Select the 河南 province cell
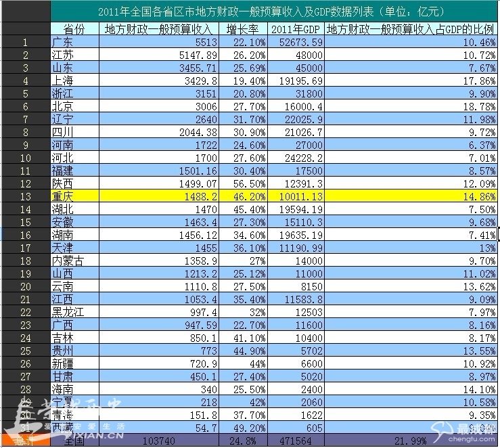Viewport: 500px width, 448px height. point(75,145)
